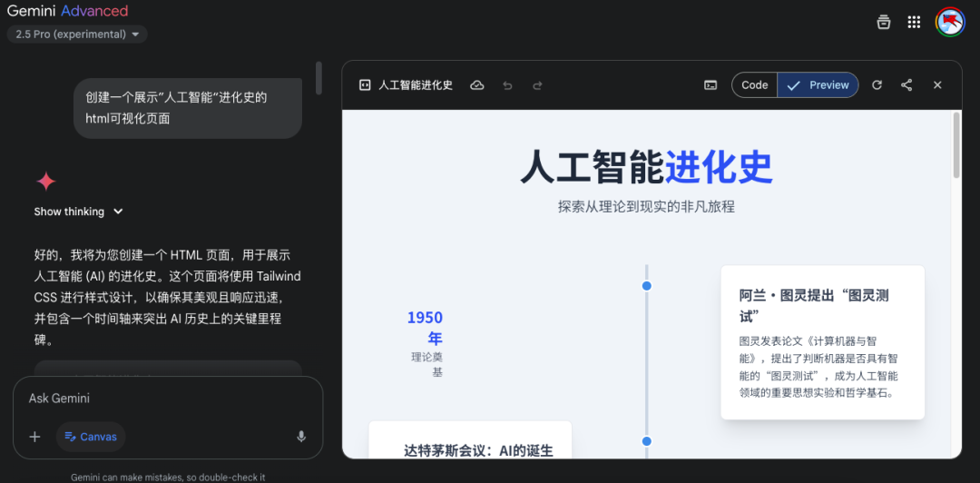Click the 达特茅斯会议：AI的诞生 card title
This screenshot has width=980, height=483.
(479, 450)
